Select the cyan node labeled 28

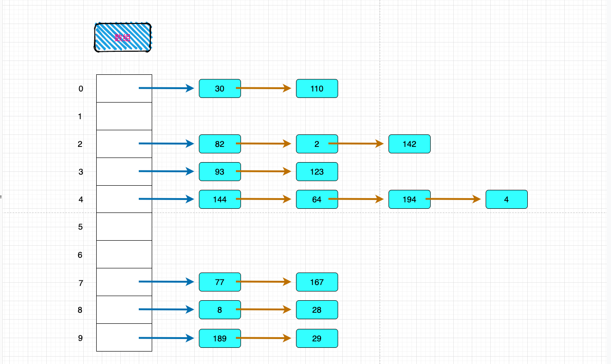tap(317, 310)
